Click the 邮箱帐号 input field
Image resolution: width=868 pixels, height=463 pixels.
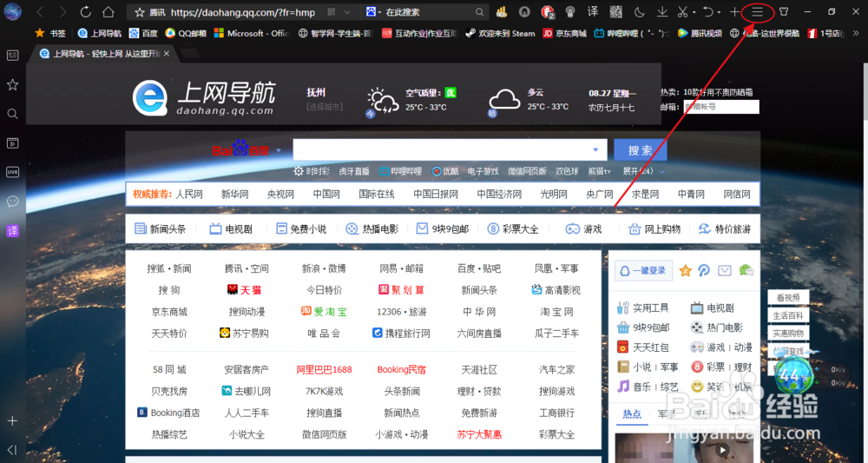click(x=720, y=107)
